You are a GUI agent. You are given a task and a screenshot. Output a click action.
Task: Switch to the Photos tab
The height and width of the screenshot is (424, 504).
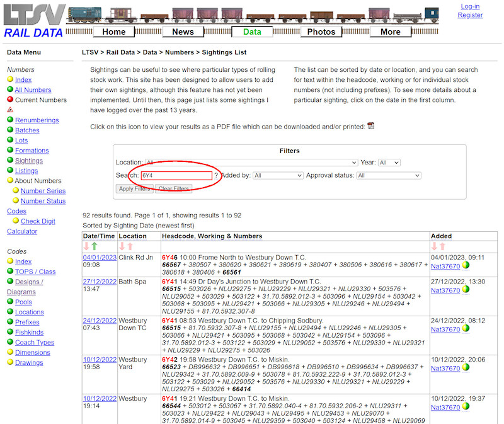(x=321, y=32)
